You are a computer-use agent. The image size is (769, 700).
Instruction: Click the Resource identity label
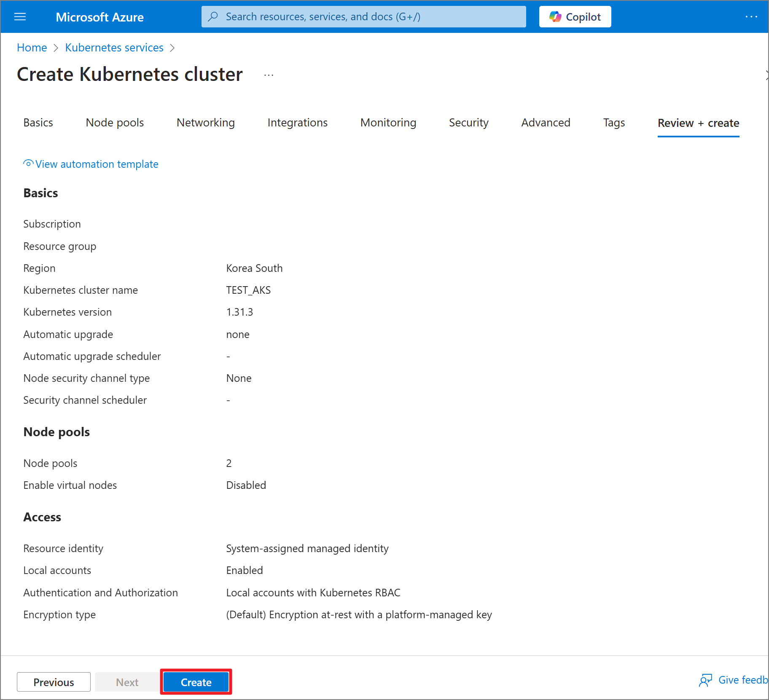(63, 549)
